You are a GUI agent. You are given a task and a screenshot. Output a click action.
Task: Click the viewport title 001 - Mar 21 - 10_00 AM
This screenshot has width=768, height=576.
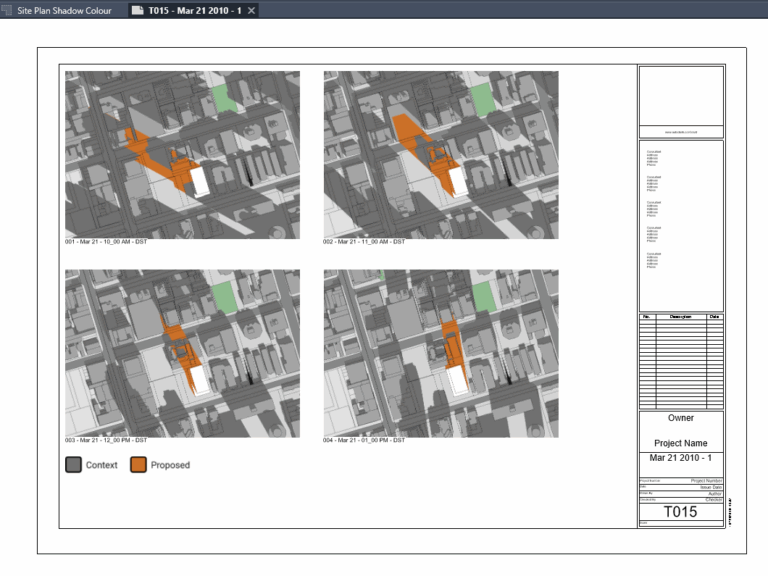(106, 242)
